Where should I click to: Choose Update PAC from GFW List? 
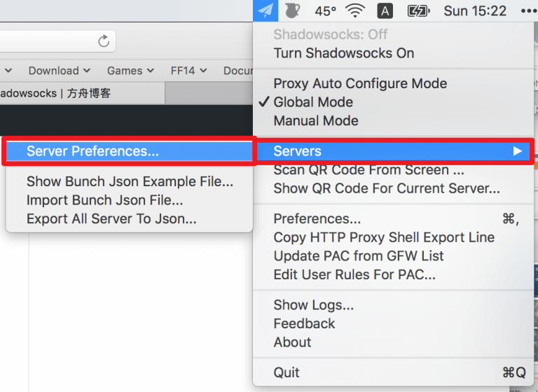point(393,256)
